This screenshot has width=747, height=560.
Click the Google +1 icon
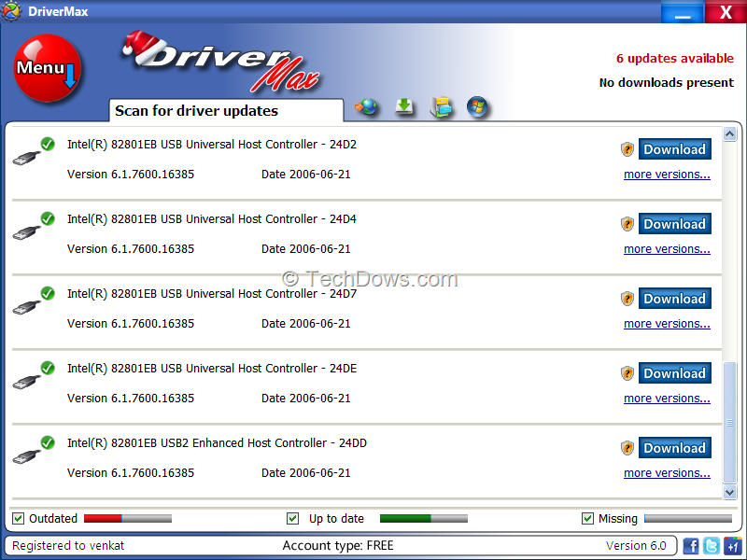pos(732,546)
